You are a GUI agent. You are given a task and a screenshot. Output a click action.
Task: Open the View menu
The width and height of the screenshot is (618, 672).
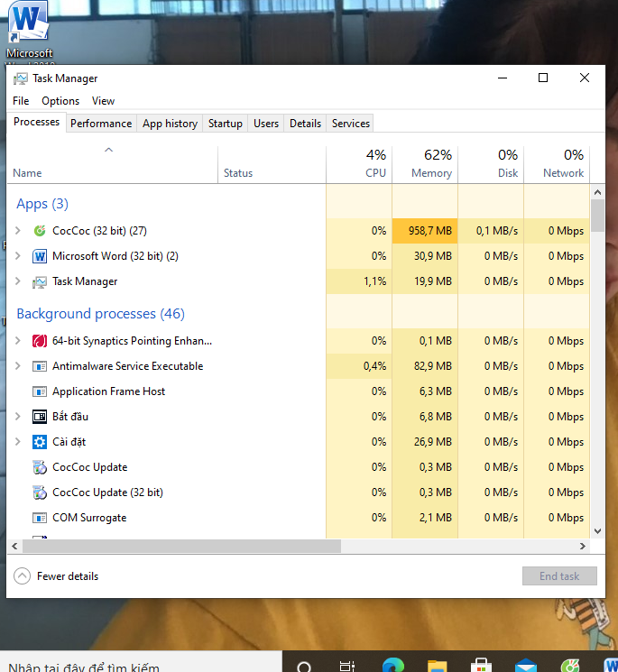(x=103, y=101)
